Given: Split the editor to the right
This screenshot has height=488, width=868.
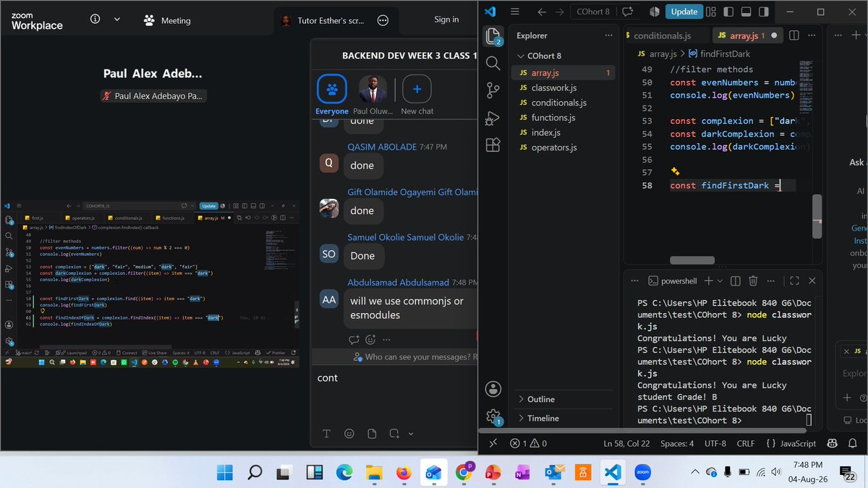Looking at the screenshot, I should point(793,35).
